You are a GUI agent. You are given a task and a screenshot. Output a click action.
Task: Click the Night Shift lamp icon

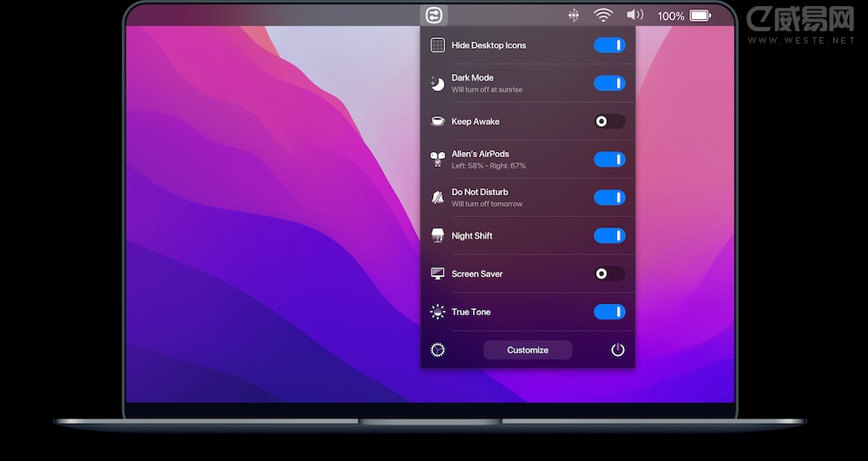pos(438,236)
